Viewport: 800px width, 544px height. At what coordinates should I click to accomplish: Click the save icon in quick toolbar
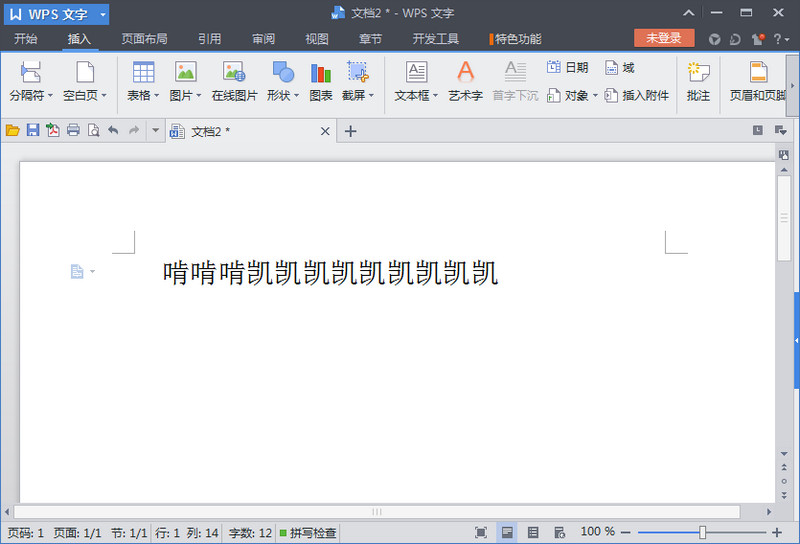point(32,130)
